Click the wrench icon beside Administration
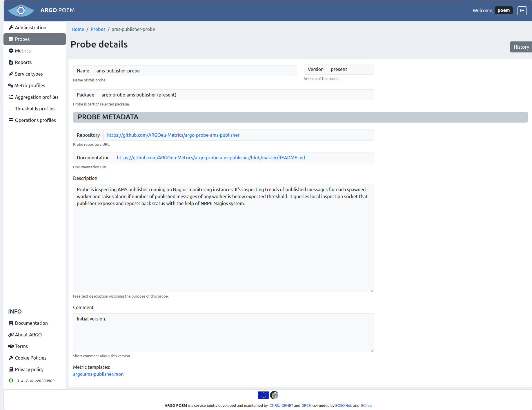Screen dimensions: 532x410 coord(11,28)
